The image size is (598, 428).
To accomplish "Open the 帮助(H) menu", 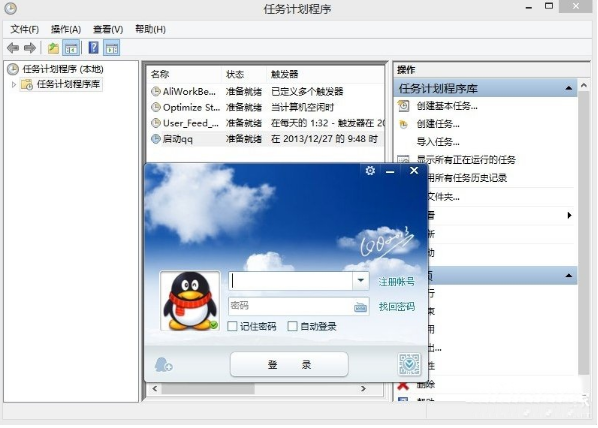I will click(150, 29).
